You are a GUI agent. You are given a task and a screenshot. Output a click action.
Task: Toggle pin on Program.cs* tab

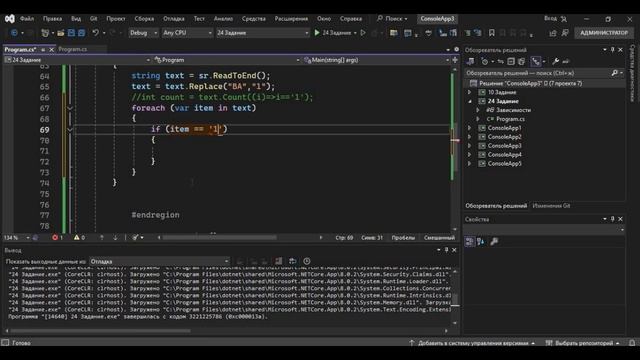(43, 49)
